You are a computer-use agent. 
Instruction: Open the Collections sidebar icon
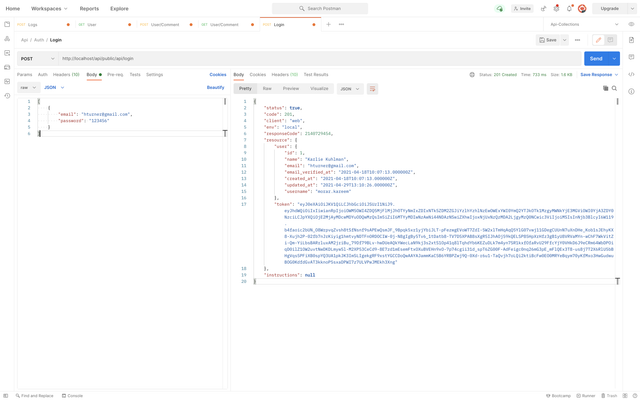tap(7, 24)
